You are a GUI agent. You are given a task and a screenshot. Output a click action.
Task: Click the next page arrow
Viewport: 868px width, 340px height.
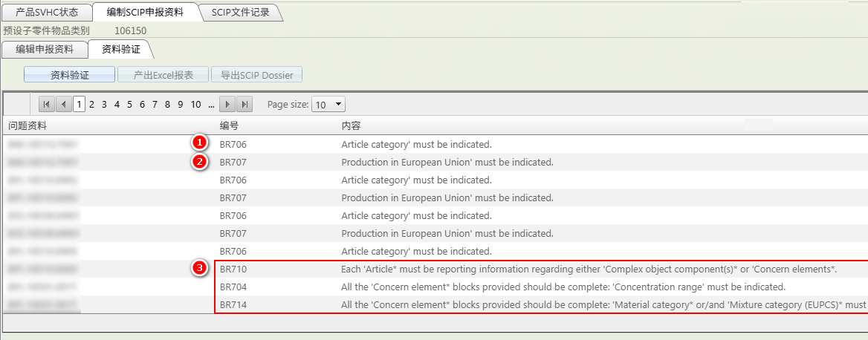pyautogui.click(x=229, y=105)
